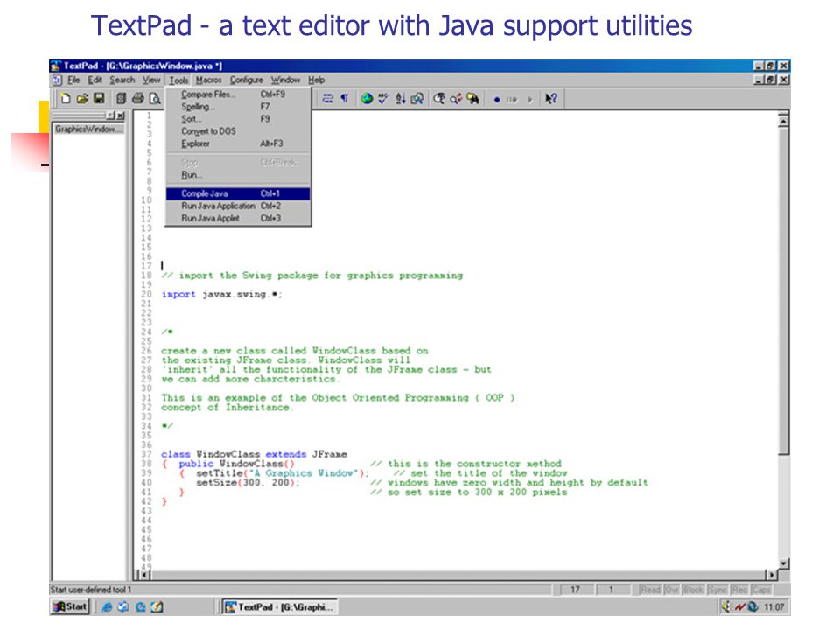
Task: Toggle word wrap toolbar icon
Action: 328,99
